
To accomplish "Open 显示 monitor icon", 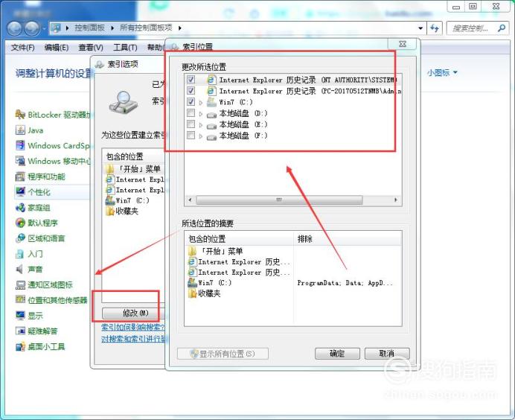I will tap(20, 316).
